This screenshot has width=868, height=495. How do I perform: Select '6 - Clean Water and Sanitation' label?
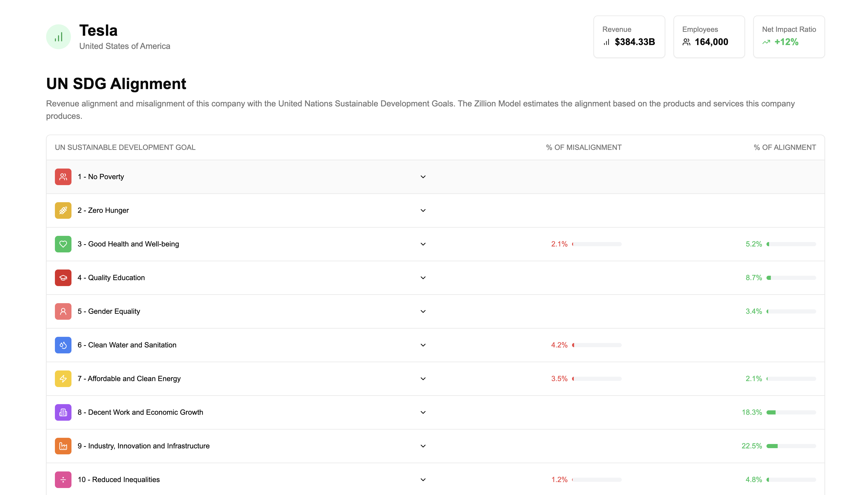pos(127,345)
